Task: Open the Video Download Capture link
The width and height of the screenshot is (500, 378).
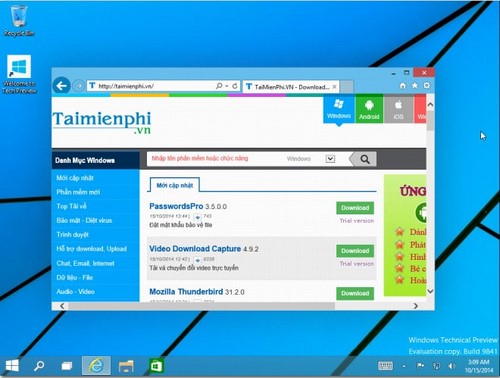Action: tap(195, 249)
